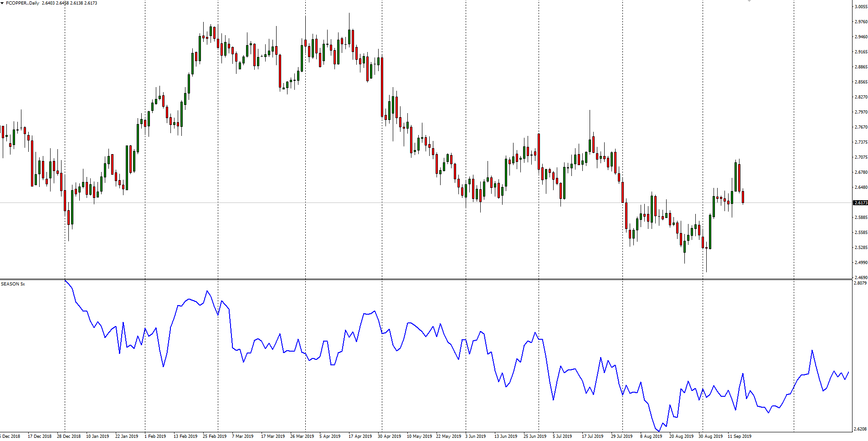Click the FCOPPER..Daily chart title
The width and height of the screenshot is (868, 441).
click(23, 3)
